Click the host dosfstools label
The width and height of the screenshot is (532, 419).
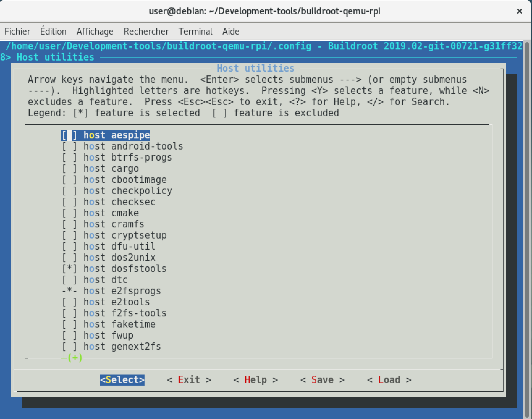[x=125, y=269]
